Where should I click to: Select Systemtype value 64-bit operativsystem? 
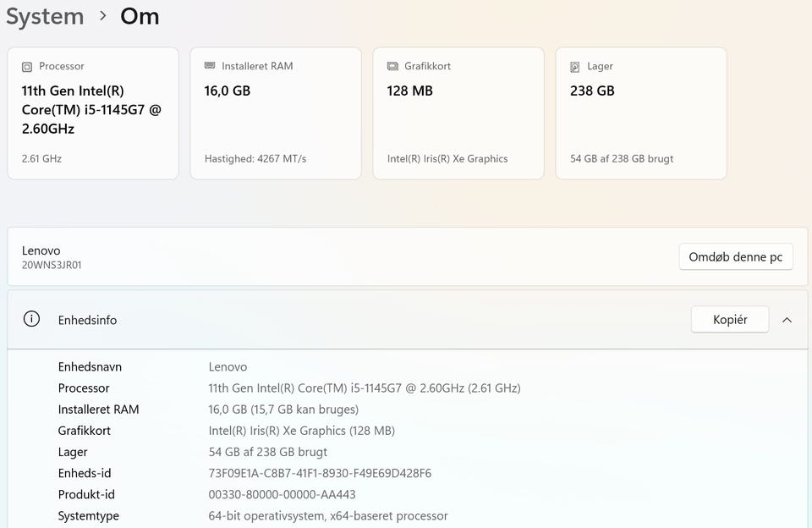pyautogui.click(x=328, y=515)
